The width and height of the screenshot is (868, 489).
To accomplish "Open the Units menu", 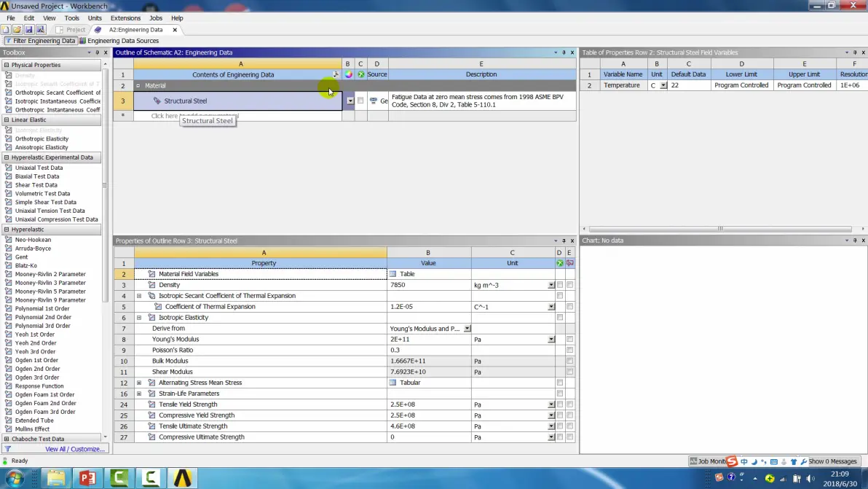I will tap(95, 18).
